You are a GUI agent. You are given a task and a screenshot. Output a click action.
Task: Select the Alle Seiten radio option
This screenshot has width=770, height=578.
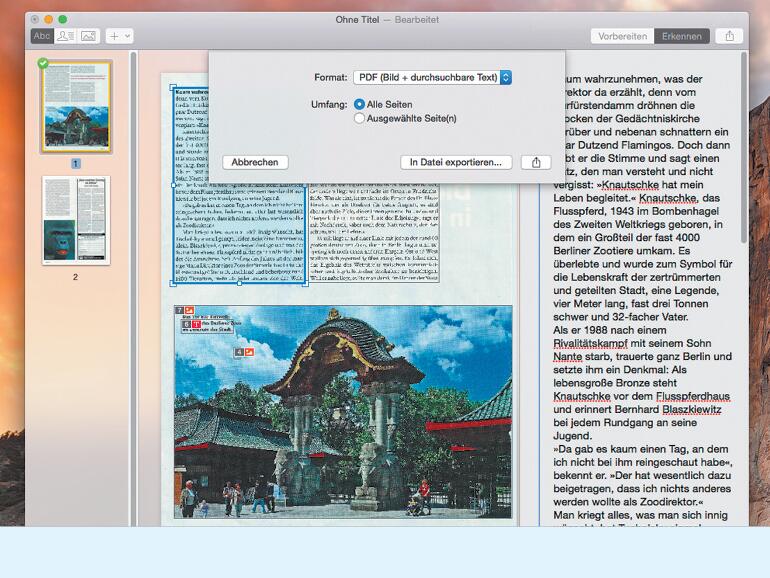(360, 104)
